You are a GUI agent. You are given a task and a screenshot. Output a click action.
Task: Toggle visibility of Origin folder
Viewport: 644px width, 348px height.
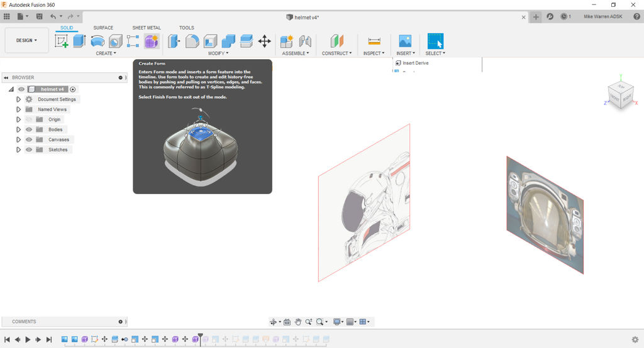click(x=29, y=119)
